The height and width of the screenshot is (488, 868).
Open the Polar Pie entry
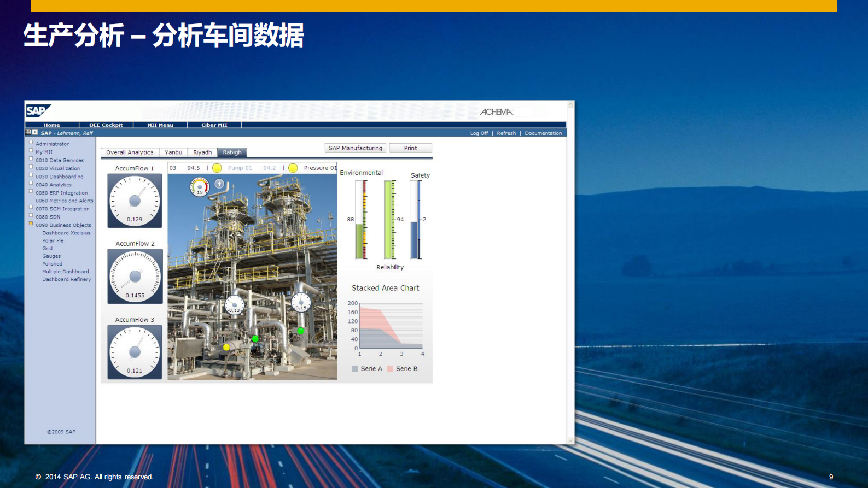53,240
